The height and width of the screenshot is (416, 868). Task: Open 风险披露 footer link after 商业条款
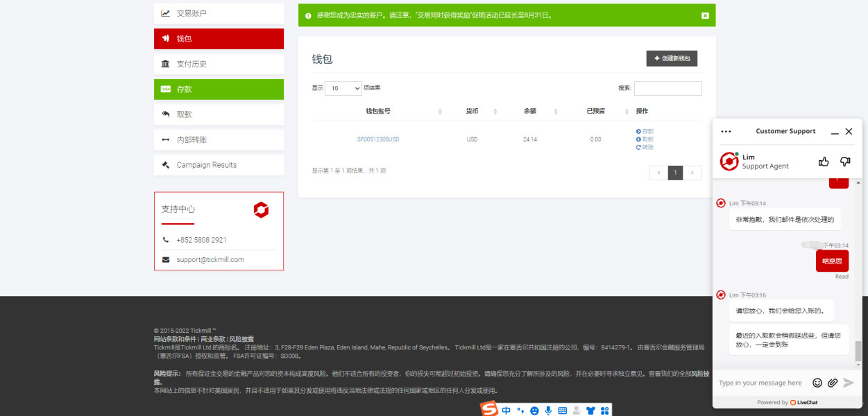(x=241, y=339)
